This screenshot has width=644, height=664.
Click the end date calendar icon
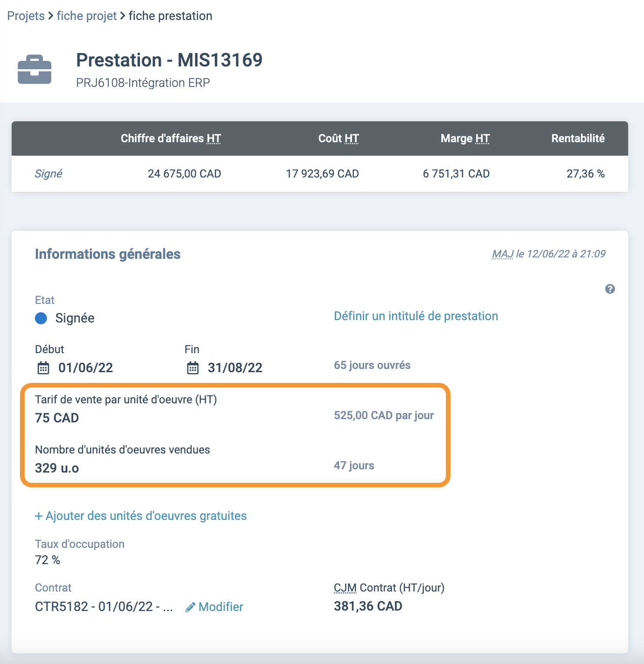[193, 368]
